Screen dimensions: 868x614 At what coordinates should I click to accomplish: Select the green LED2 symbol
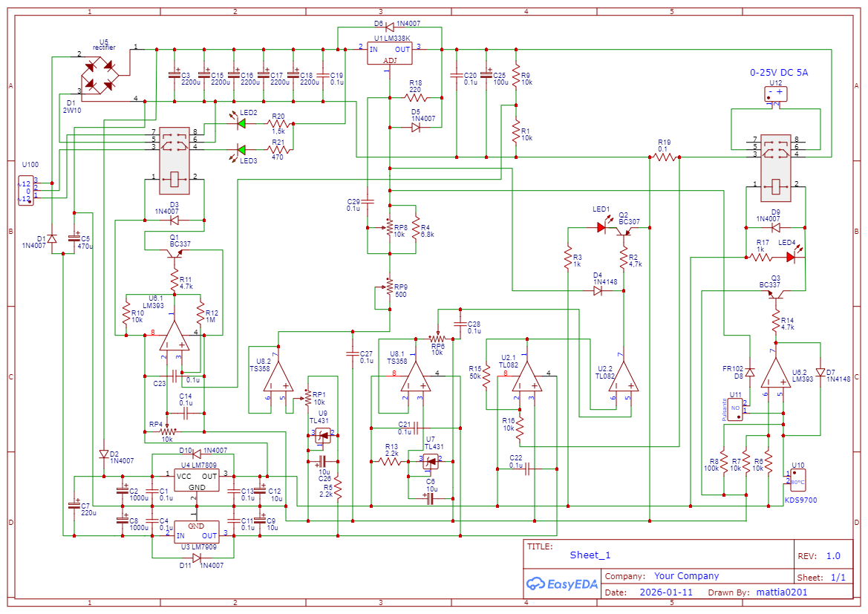[x=241, y=125]
